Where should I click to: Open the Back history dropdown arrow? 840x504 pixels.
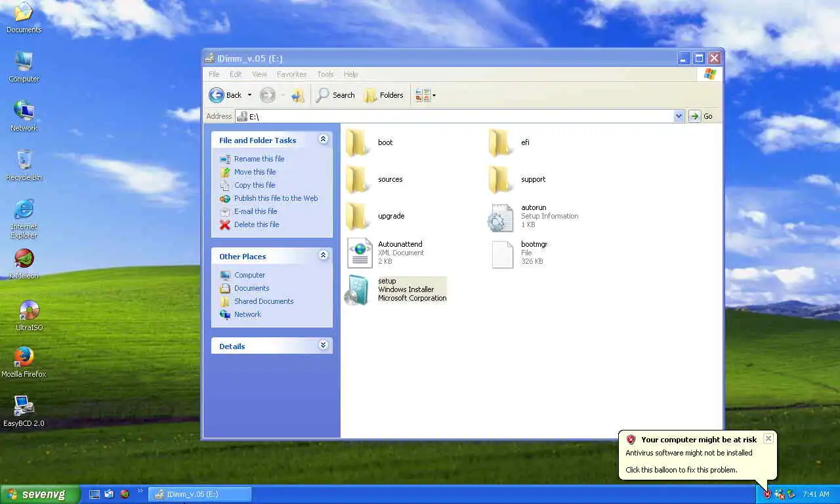click(x=249, y=95)
